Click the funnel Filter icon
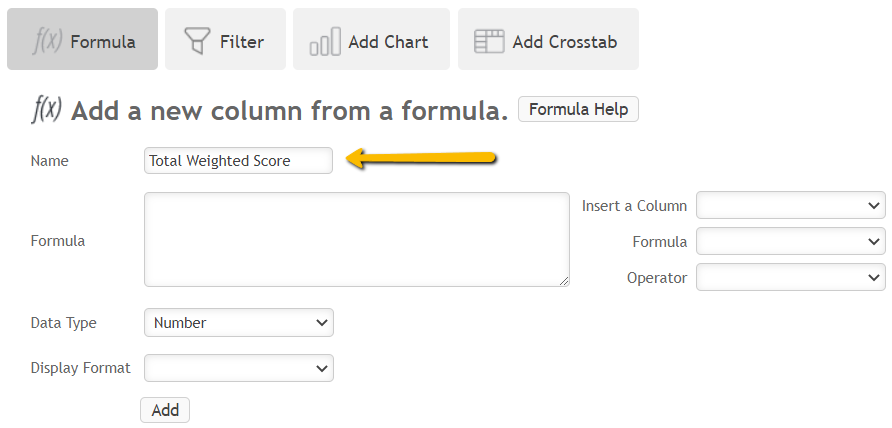This screenshot has width=892, height=428. (x=197, y=41)
